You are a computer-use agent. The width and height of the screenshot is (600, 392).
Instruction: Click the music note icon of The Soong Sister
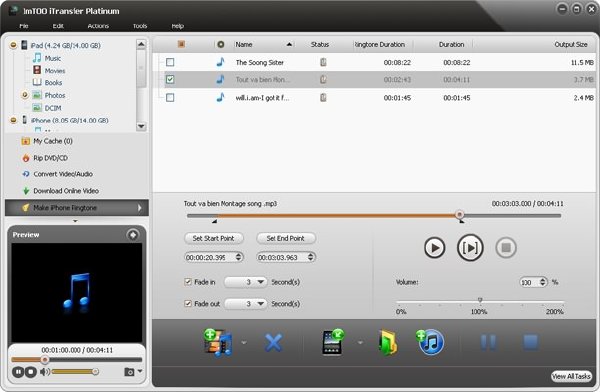point(220,62)
